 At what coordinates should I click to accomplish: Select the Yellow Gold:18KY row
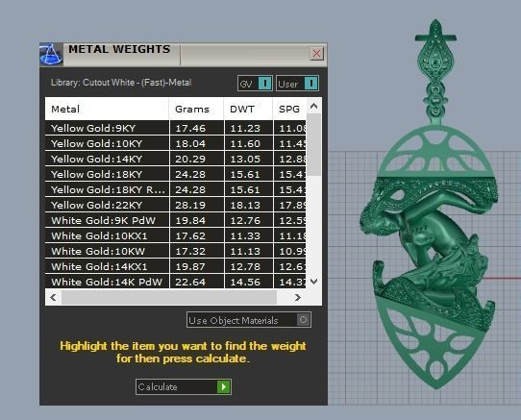point(176,174)
